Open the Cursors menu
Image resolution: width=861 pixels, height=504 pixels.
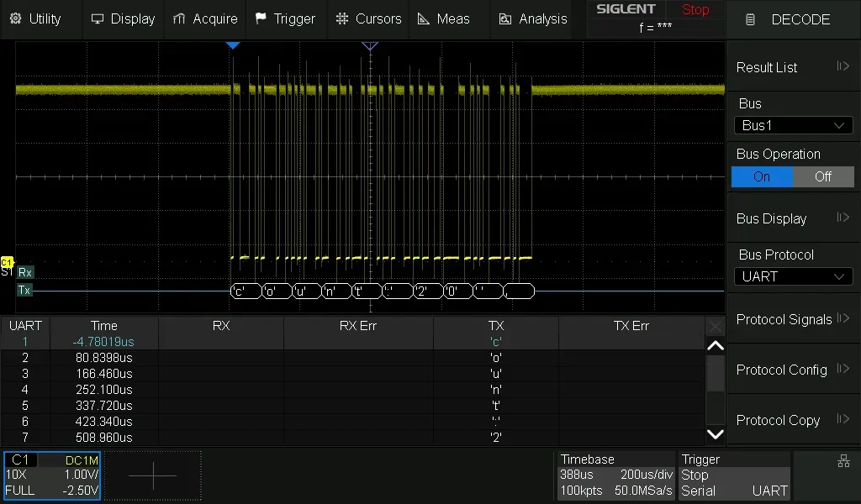coord(368,18)
